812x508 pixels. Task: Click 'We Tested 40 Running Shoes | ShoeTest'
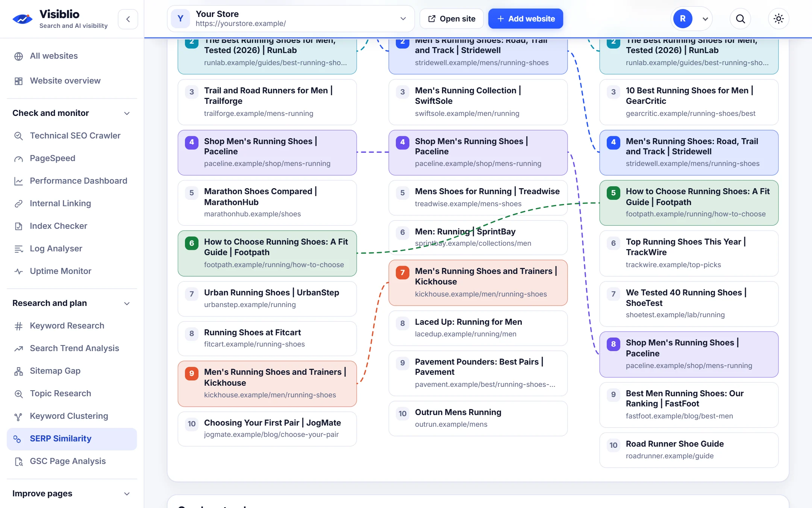pos(689,304)
